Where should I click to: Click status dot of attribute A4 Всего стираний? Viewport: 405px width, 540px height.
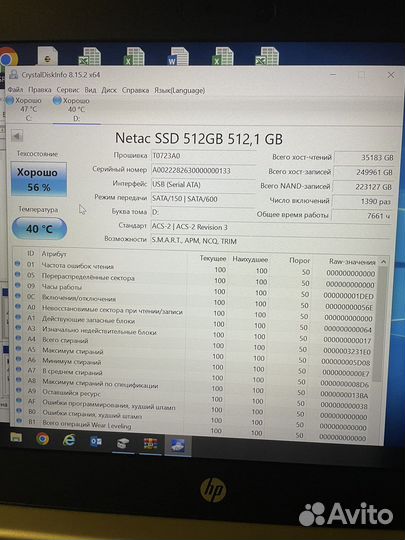point(18,338)
